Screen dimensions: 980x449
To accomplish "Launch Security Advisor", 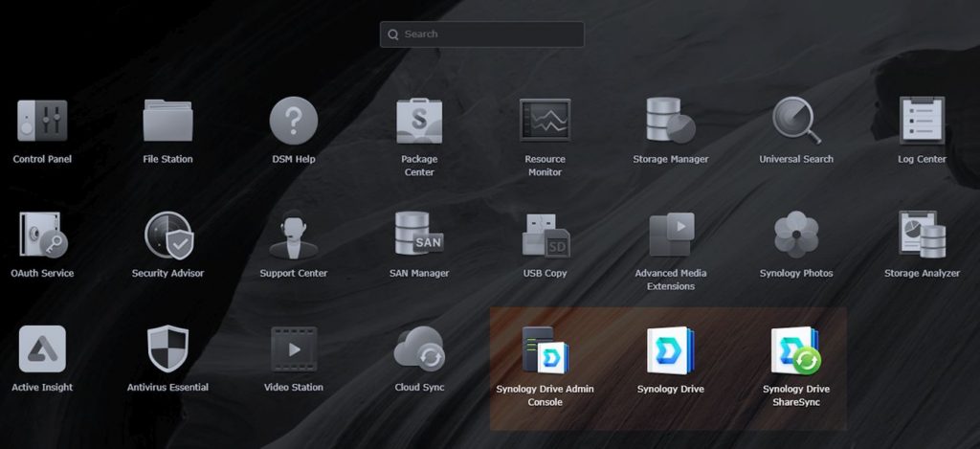I will 168,236.
